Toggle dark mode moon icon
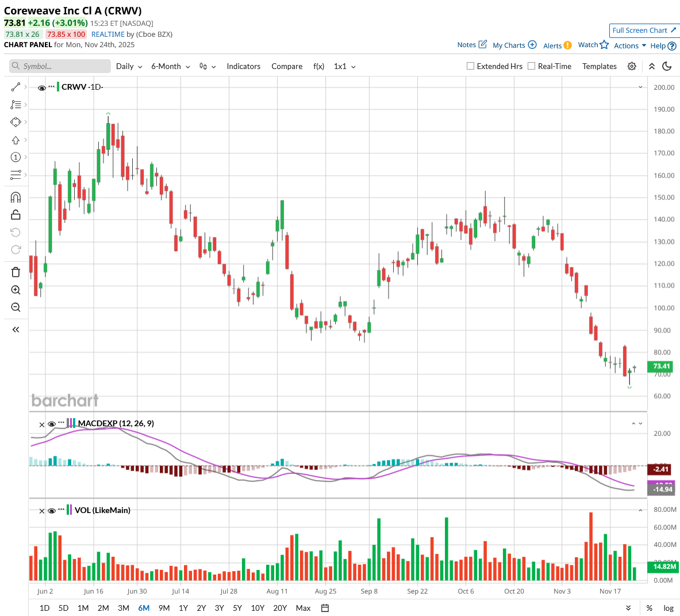 point(667,66)
